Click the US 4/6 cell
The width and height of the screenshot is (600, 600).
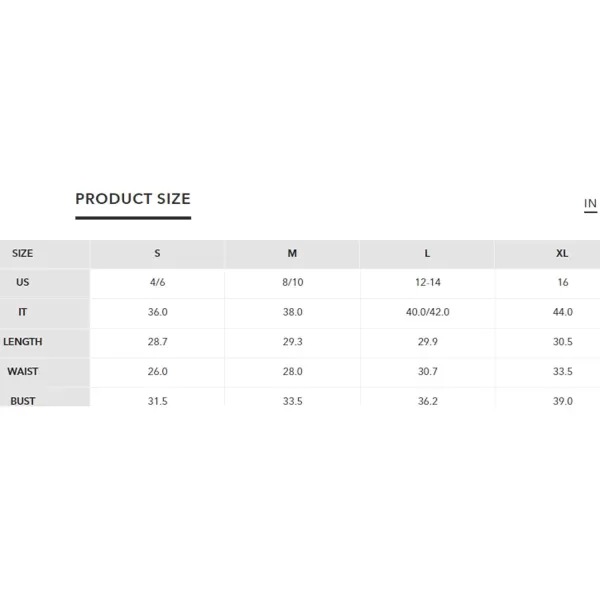157,282
